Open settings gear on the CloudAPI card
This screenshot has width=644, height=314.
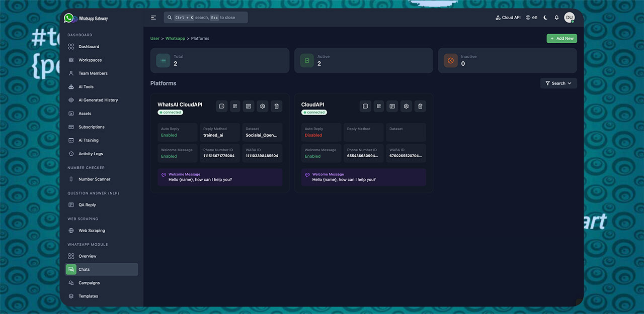tap(406, 106)
